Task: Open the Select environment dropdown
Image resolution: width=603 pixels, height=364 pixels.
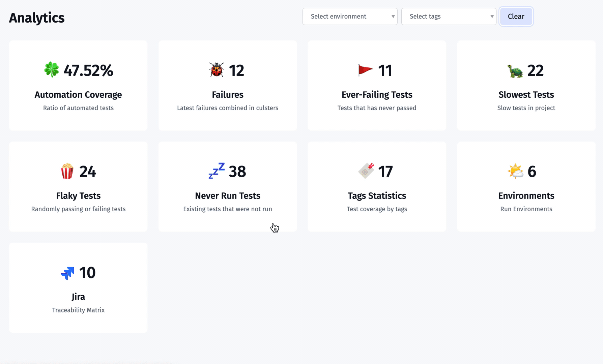Action: [350, 17]
